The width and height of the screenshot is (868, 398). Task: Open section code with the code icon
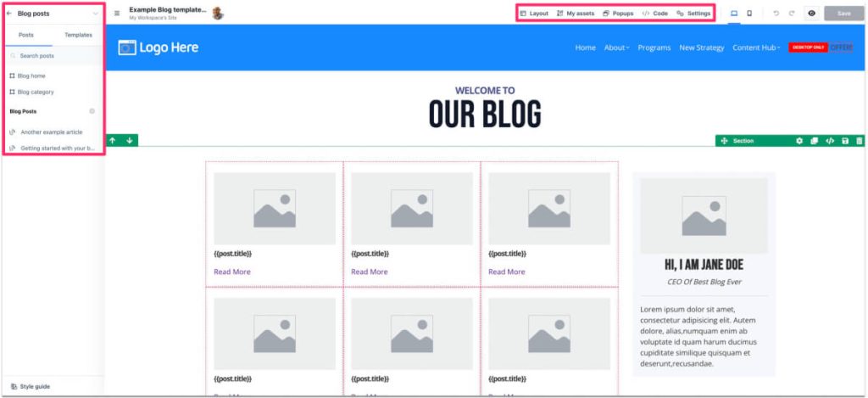[830, 141]
